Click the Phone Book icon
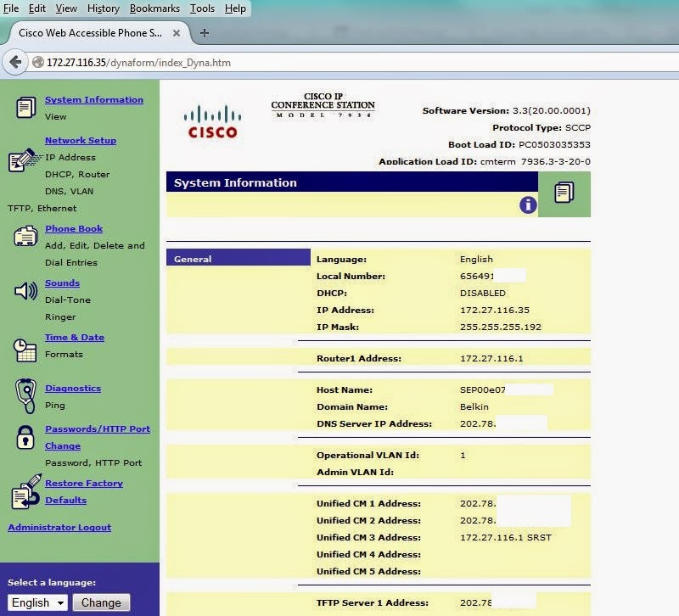The image size is (679, 616). tap(25, 236)
